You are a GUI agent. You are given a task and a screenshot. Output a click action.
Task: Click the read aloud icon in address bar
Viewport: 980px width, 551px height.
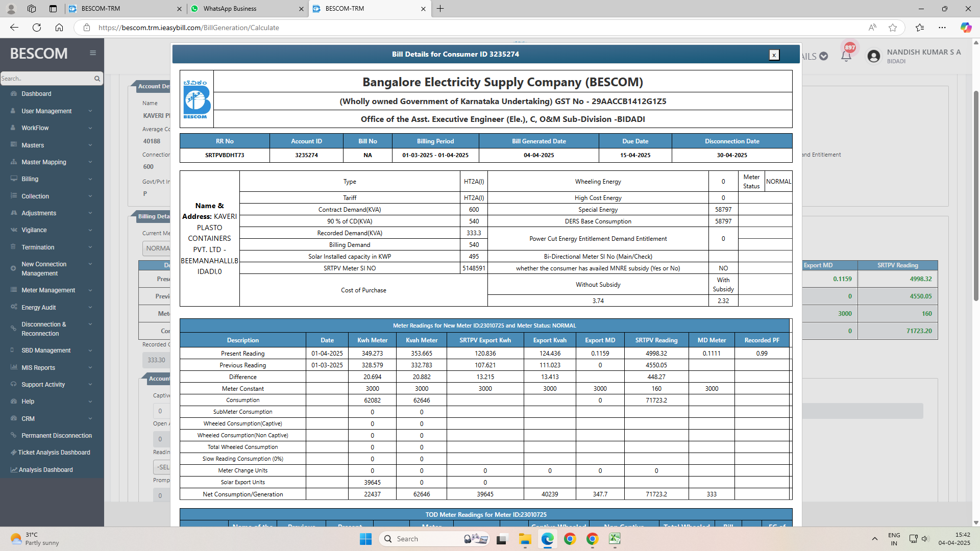click(x=872, y=28)
